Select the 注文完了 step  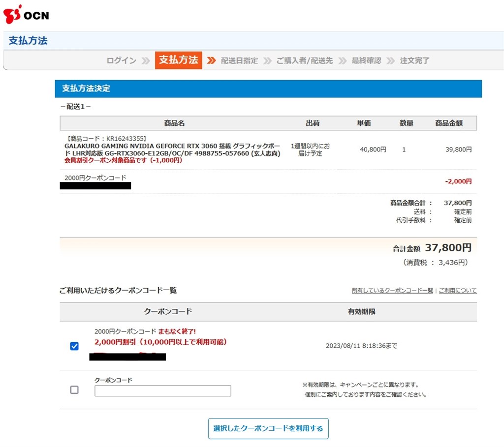tap(414, 60)
